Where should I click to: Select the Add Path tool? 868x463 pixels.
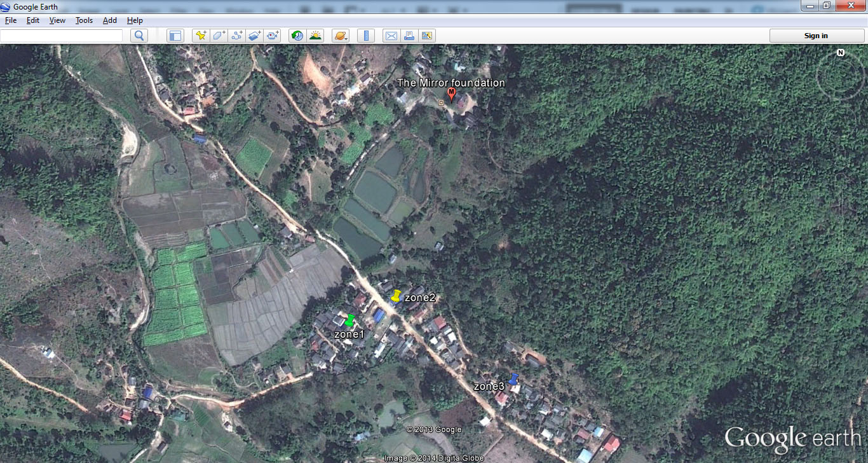click(237, 36)
